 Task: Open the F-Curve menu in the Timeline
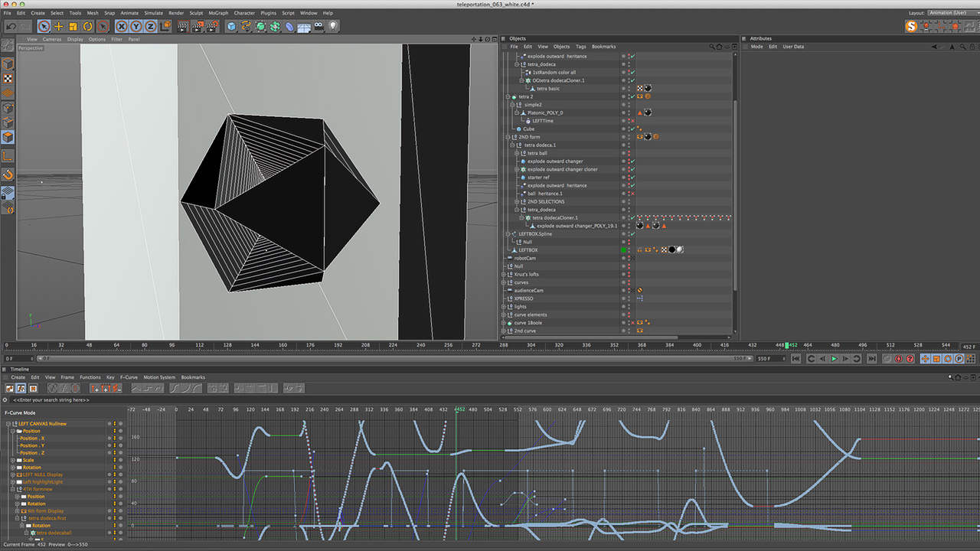[x=129, y=377]
